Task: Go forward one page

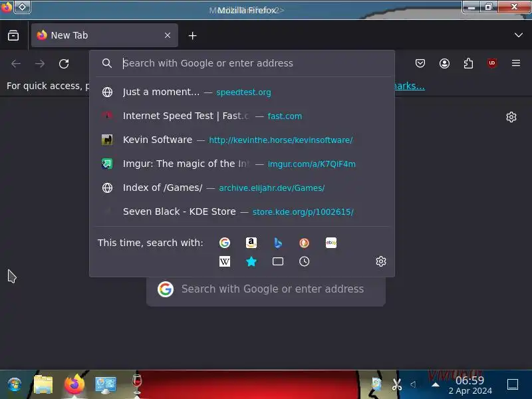Action: click(40, 63)
